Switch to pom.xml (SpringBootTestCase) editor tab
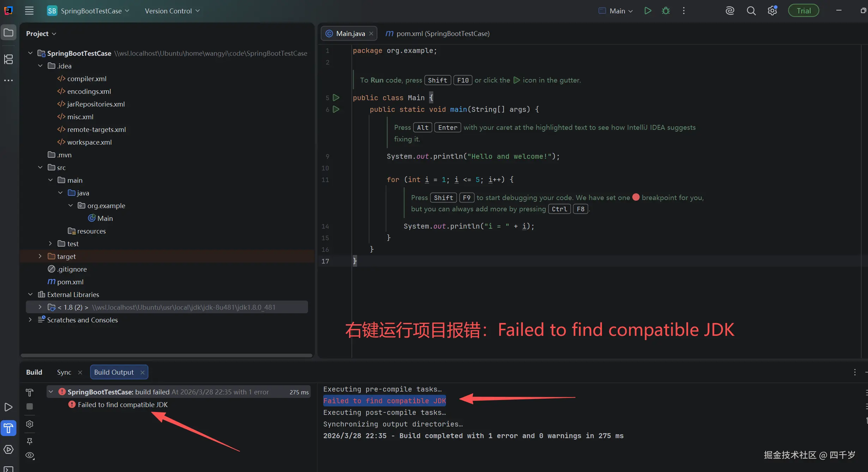The image size is (868, 472). (438, 34)
